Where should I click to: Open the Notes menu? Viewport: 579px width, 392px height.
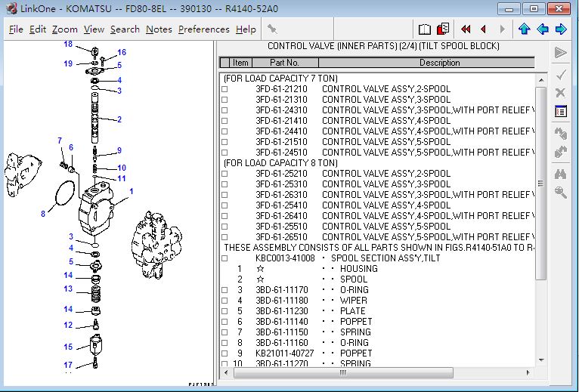coord(159,29)
